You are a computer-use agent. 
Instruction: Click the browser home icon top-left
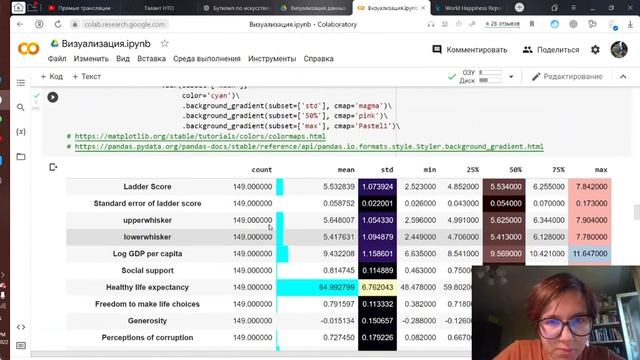pos(18,7)
